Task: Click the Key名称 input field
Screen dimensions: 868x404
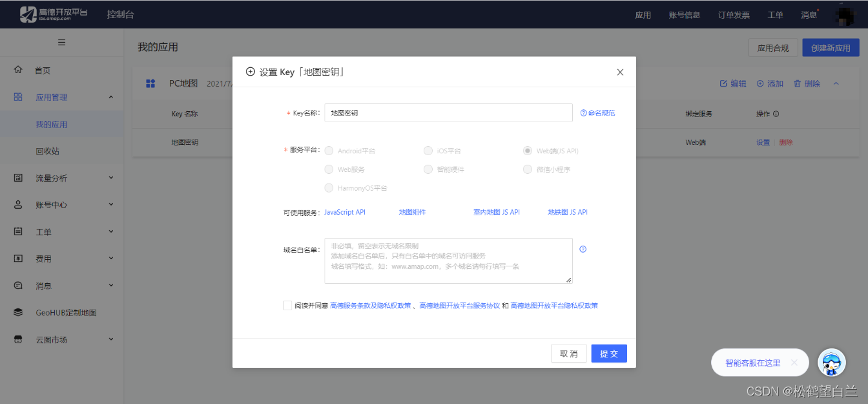Action: coord(448,112)
